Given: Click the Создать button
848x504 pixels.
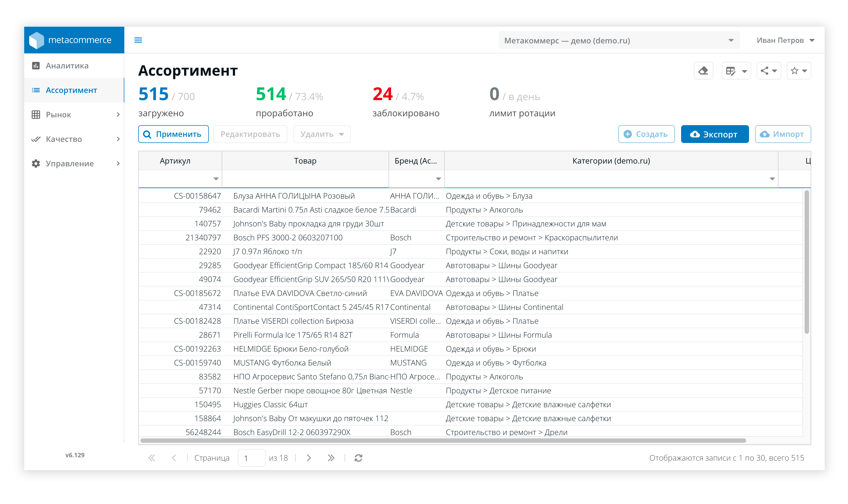Looking at the screenshot, I should (646, 134).
